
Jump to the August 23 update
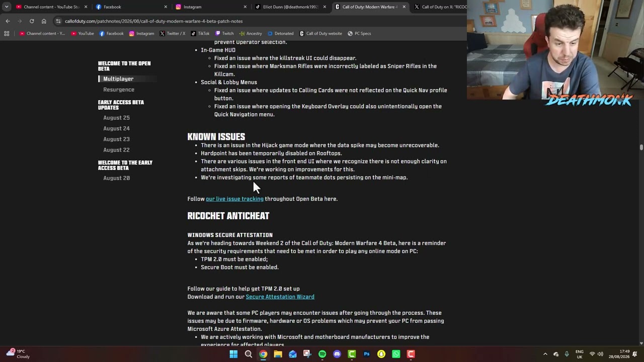116,139
